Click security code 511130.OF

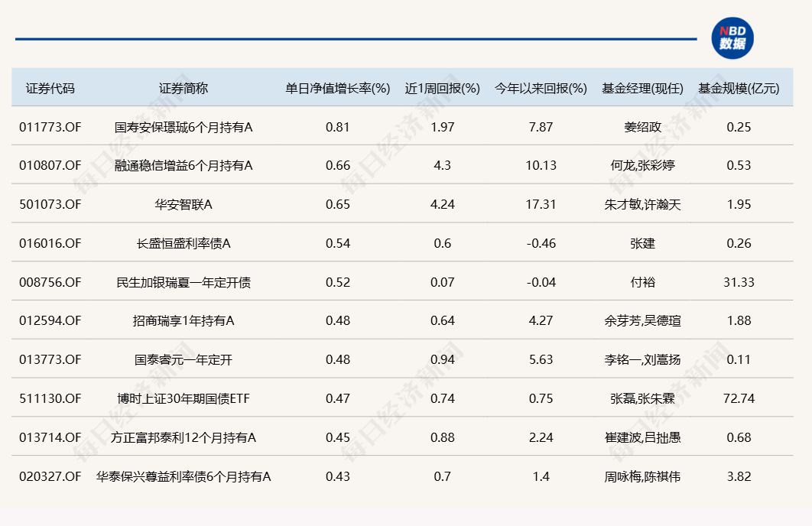click(50, 398)
